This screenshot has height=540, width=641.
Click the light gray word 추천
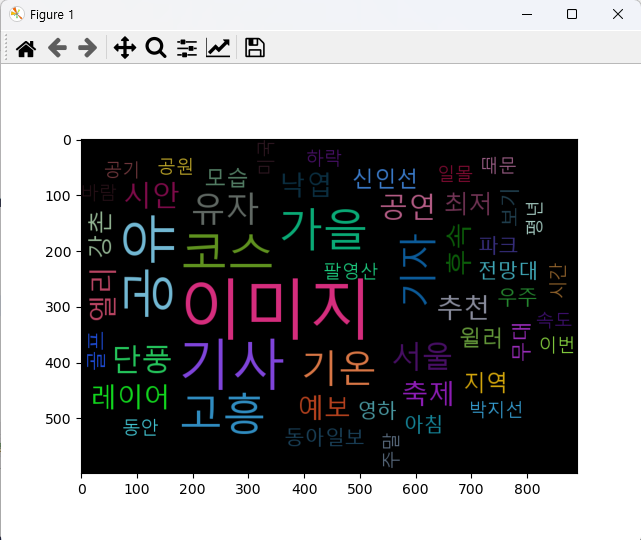pos(463,308)
